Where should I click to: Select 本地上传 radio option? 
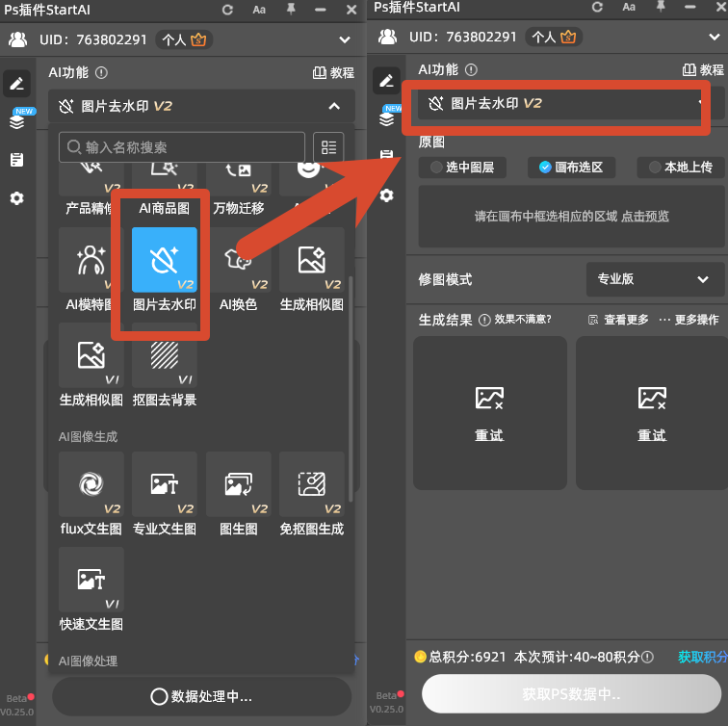point(681,168)
